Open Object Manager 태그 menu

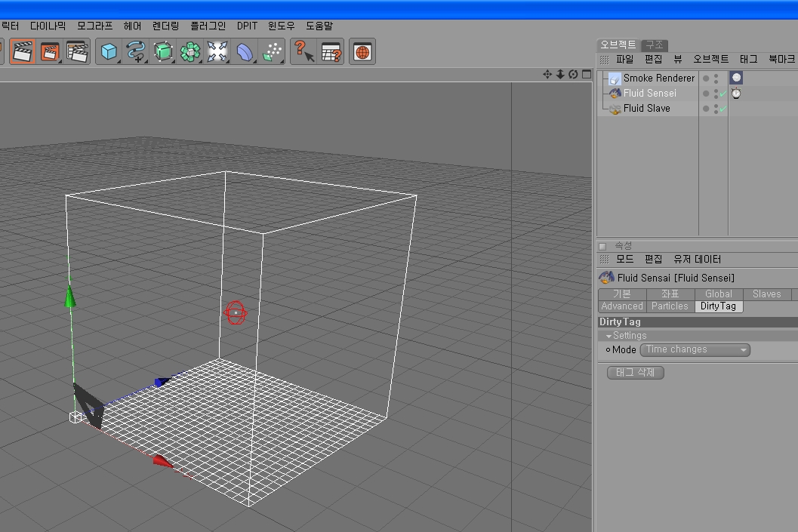pos(748,60)
